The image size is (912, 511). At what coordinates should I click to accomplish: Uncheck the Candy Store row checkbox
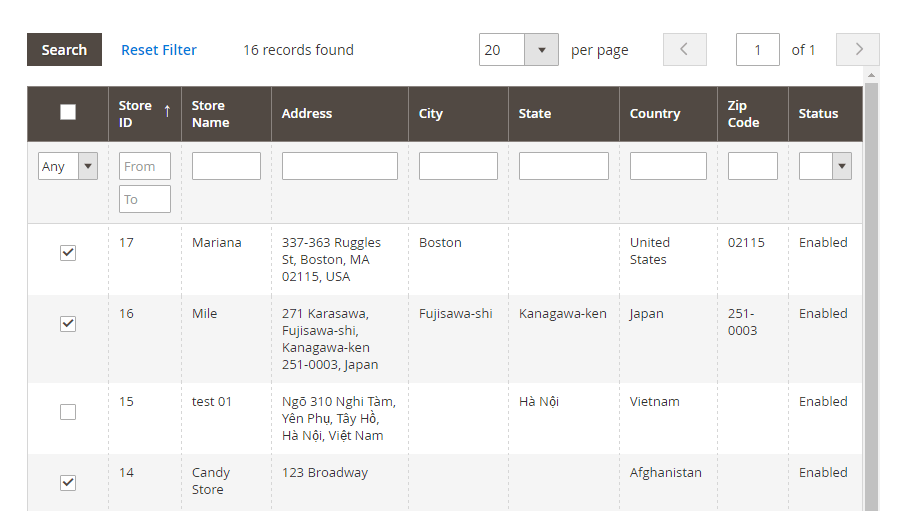point(68,483)
